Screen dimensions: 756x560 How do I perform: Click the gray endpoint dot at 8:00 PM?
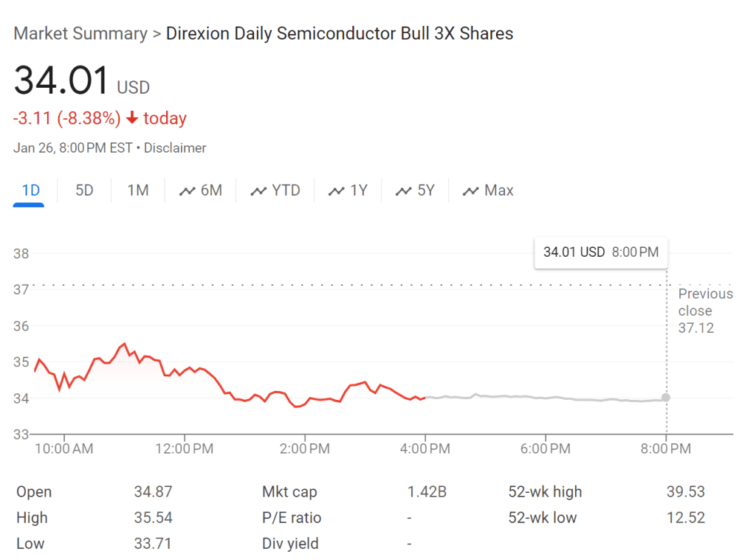[x=666, y=398]
